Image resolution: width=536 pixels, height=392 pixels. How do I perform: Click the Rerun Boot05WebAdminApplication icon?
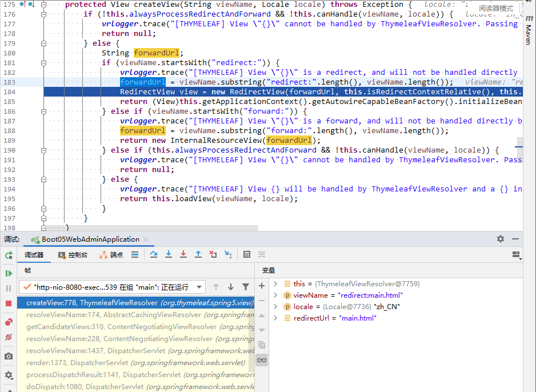pyautogui.click(x=9, y=255)
